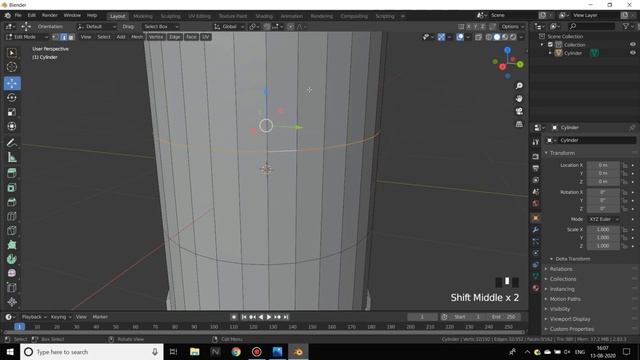Toggle camera view icon in viewport
The width and height of the screenshot is (640, 360).
coord(519,111)
